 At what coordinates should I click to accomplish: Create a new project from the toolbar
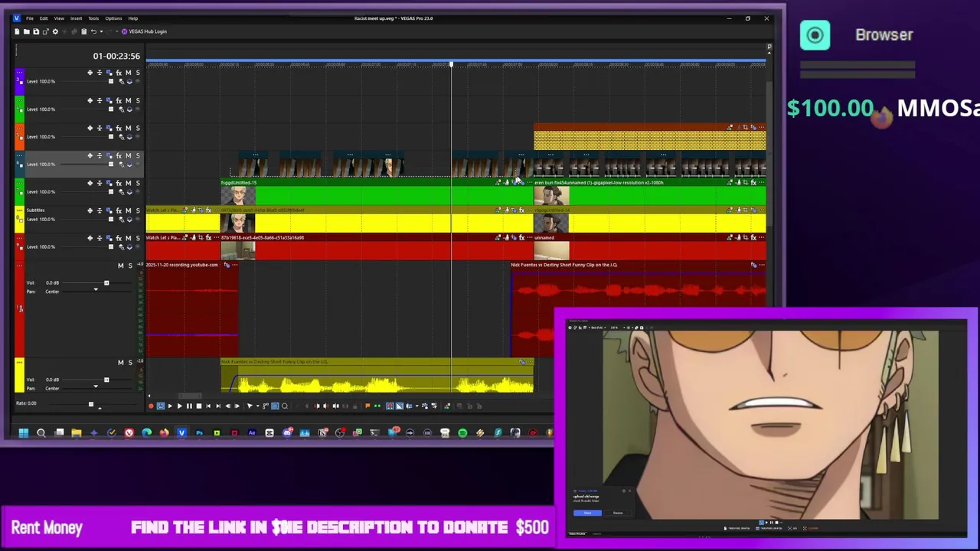[17, 31]
